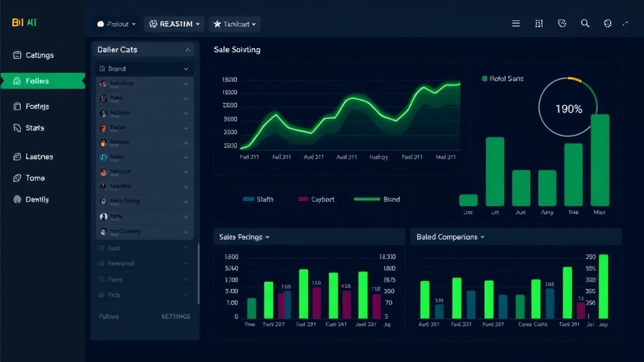The image size is (644, 362).
Task: Click the round help icon beside search
Action: [608, 23]
